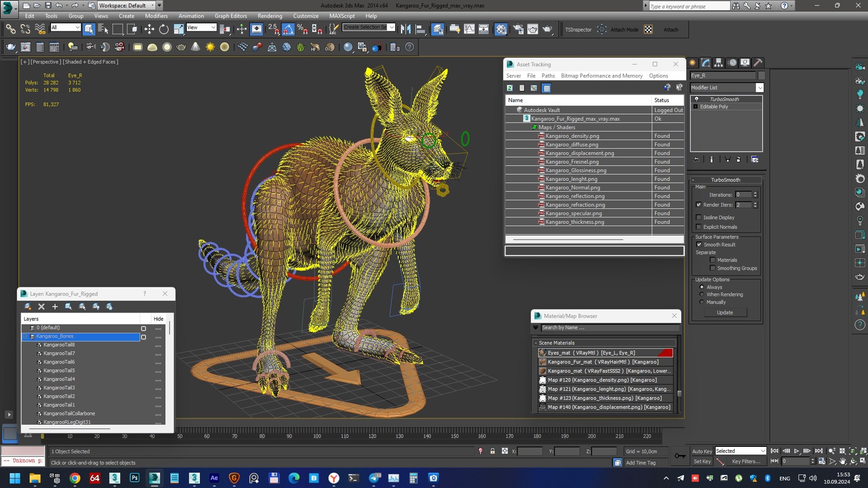Click the Auto Key button
This screenshot has height=488, width=868.
(702, 451)
